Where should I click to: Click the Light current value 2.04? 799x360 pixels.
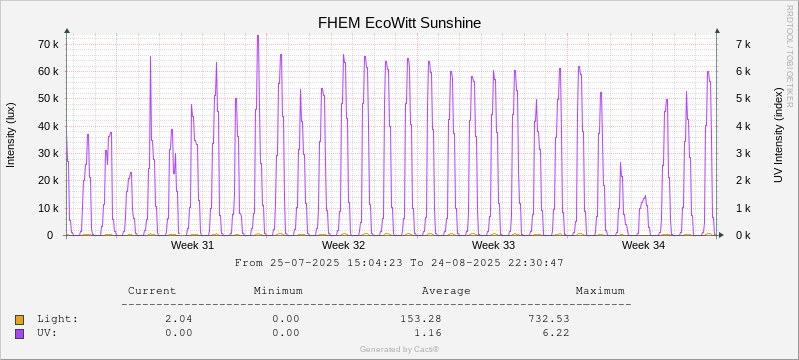(x=178, y=319)
